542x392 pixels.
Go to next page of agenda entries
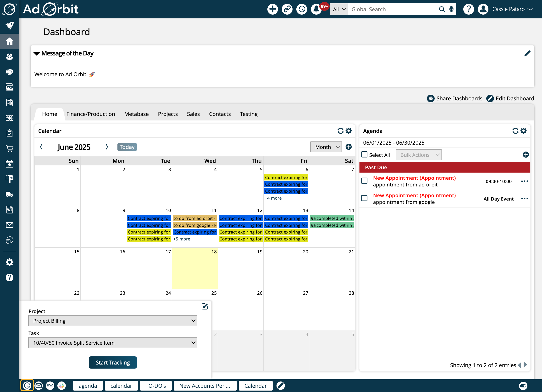click(525, 365)
